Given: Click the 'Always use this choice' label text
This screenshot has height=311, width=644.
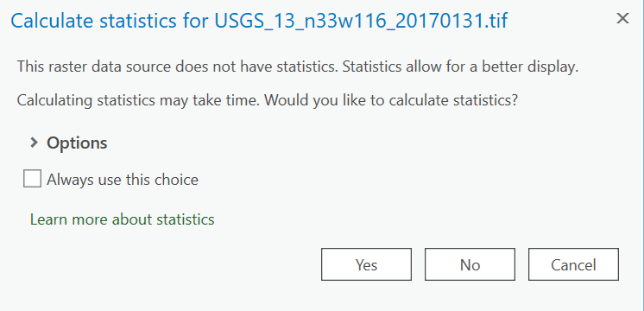Looking at the screenshot, I should [x=123, y=180].
